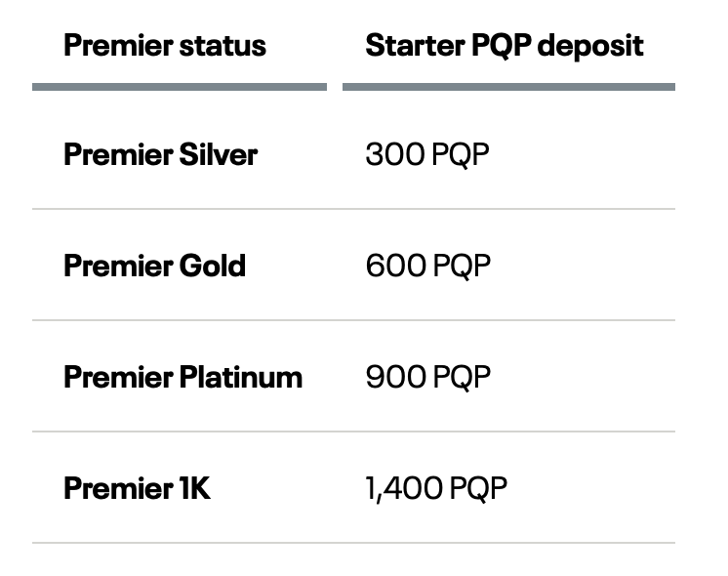This screenshot has width=728, height=576.
Task: Click the 600 PQP deposit value
Action: 427,266
